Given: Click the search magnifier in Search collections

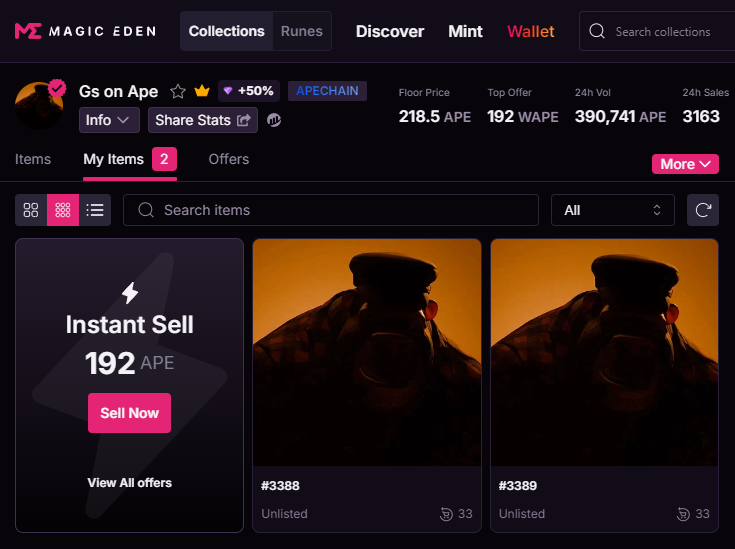Looking at the screenshot, I should (x=597, y=31).
